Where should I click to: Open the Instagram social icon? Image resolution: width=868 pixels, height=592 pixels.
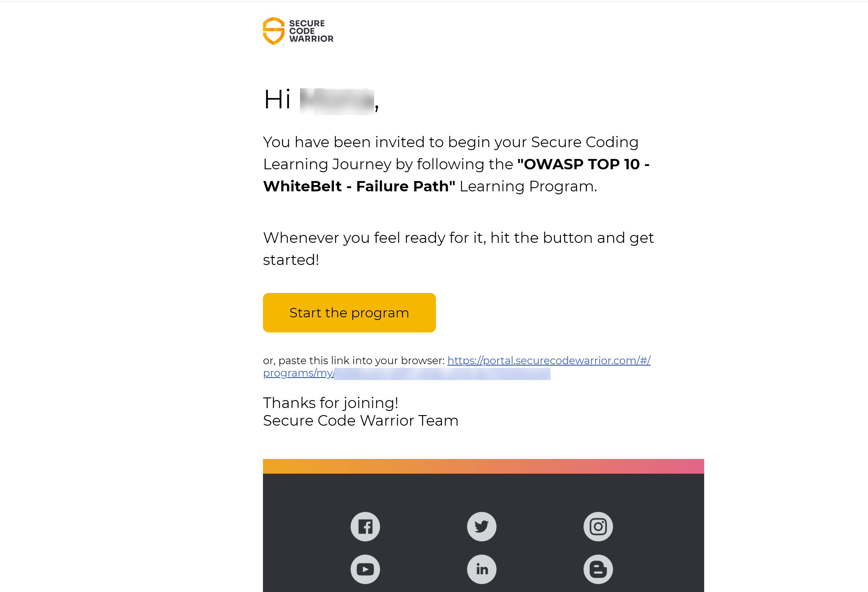click(598, 526)
